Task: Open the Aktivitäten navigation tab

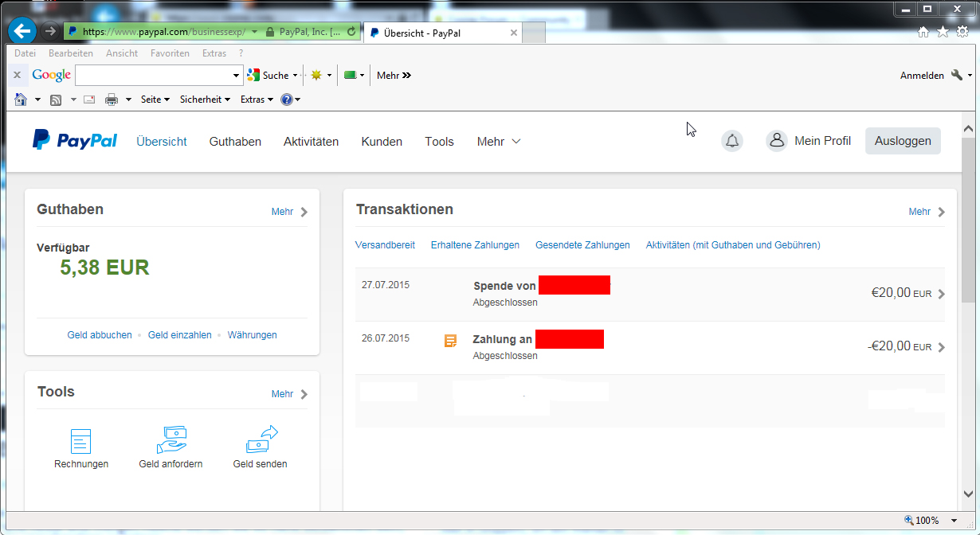Action: point(311,142)
